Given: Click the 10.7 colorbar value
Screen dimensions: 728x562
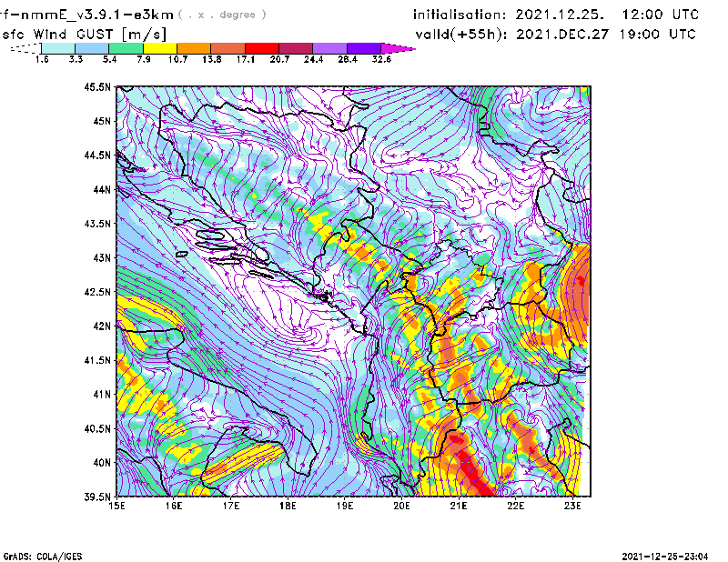Looking at the screenshot, I should [177, 59].
